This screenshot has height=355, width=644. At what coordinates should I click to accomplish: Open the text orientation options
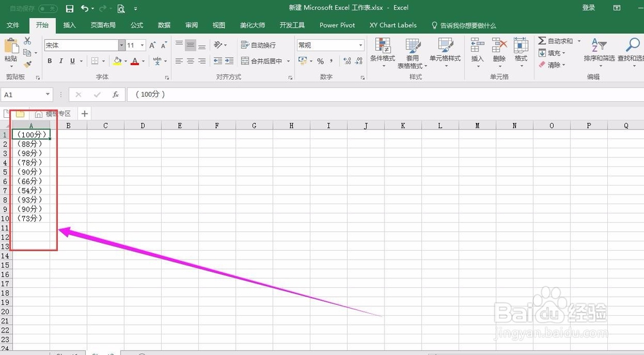pos(220,45)
